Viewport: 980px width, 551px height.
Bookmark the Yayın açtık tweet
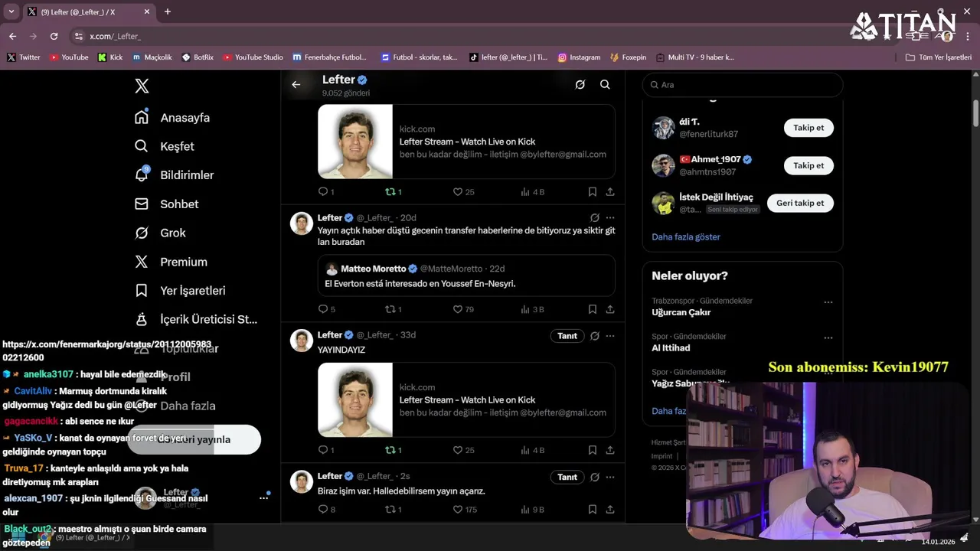(x=593, y=309)
